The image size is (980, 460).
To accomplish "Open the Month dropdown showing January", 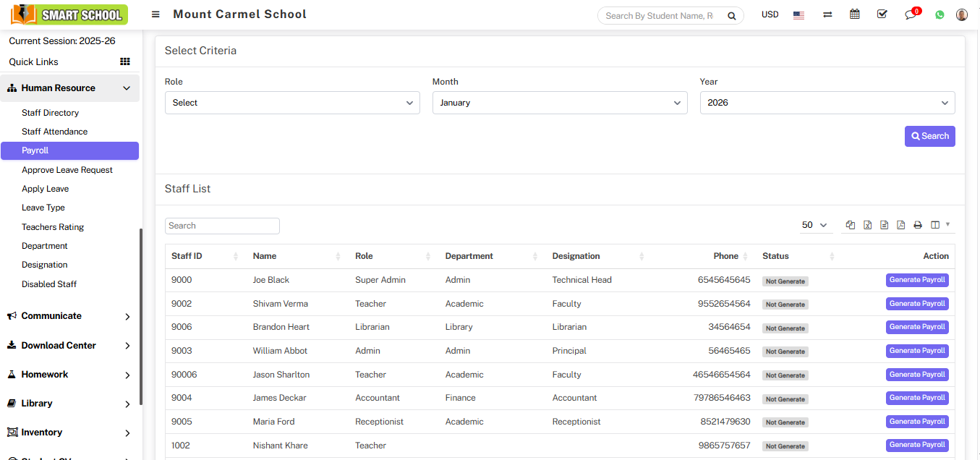I will pyautogui.click(x=560, y=103).
